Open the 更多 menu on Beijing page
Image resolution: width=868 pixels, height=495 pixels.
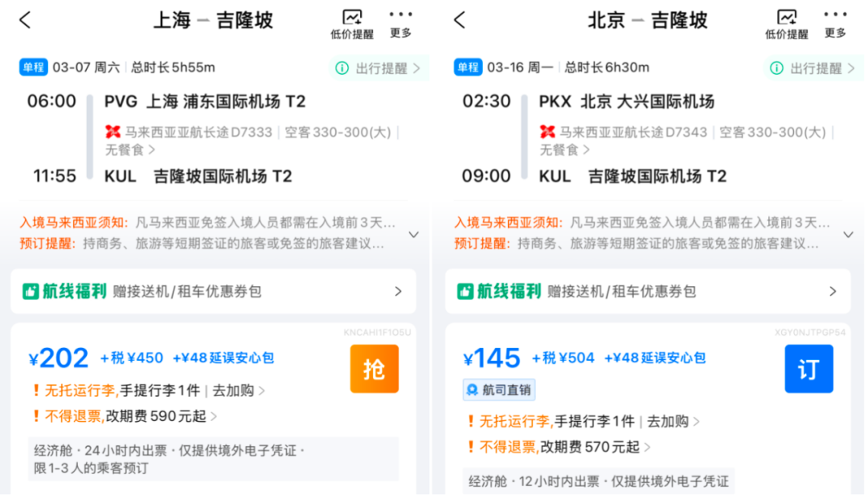(x=834, y=21)
